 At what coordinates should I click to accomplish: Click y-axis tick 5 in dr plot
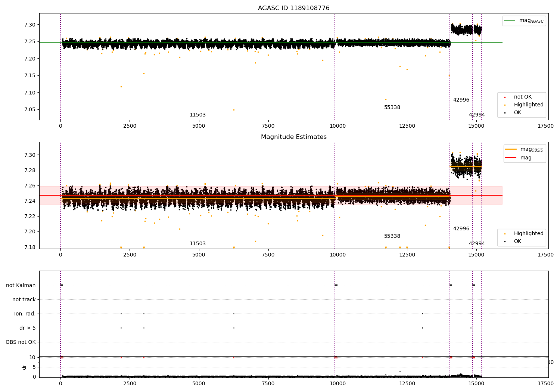click(x=34, y=367)
